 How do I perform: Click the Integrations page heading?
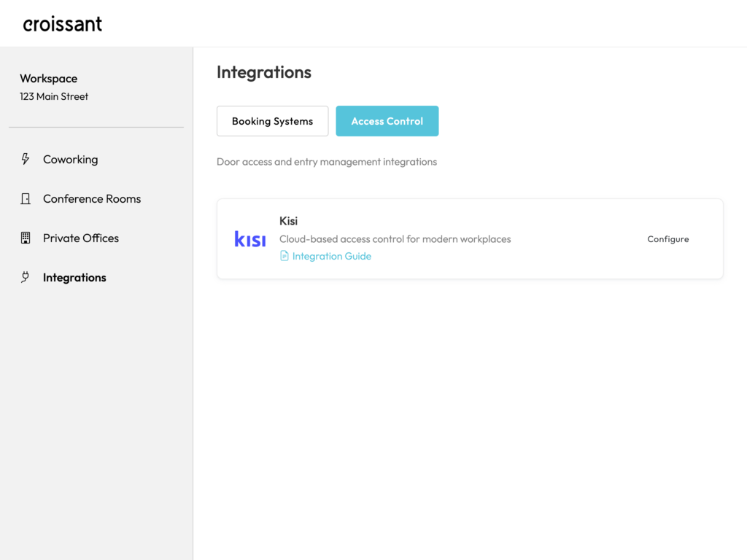pos(264,72)
